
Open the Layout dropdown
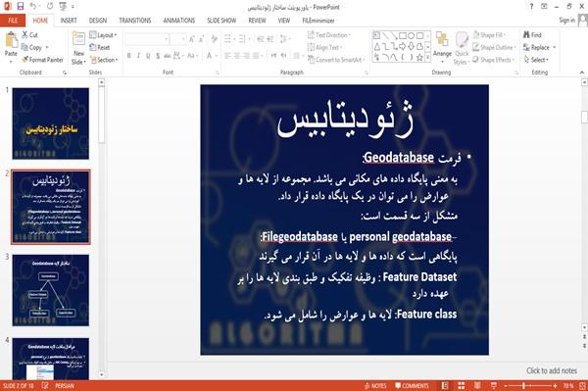pos(103,35)
